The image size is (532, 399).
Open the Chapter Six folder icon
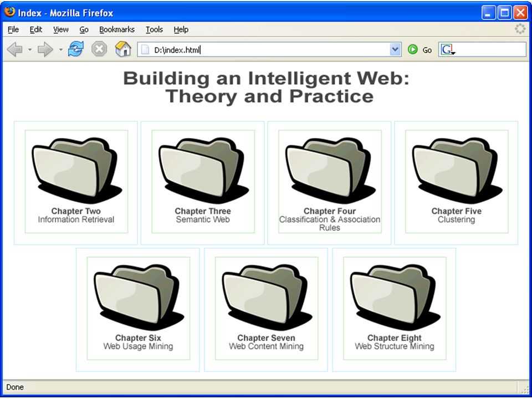[x=139, y=298]
